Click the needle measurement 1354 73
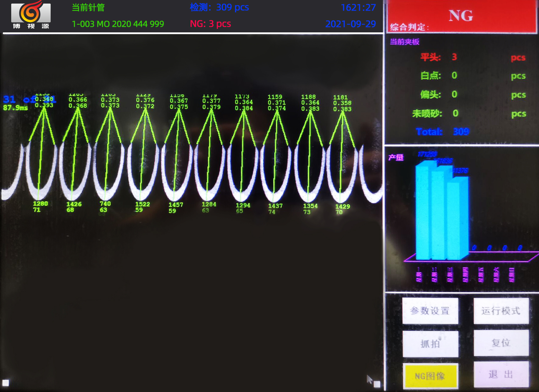This screenshot has width=539, height=392. pos(310,209)
